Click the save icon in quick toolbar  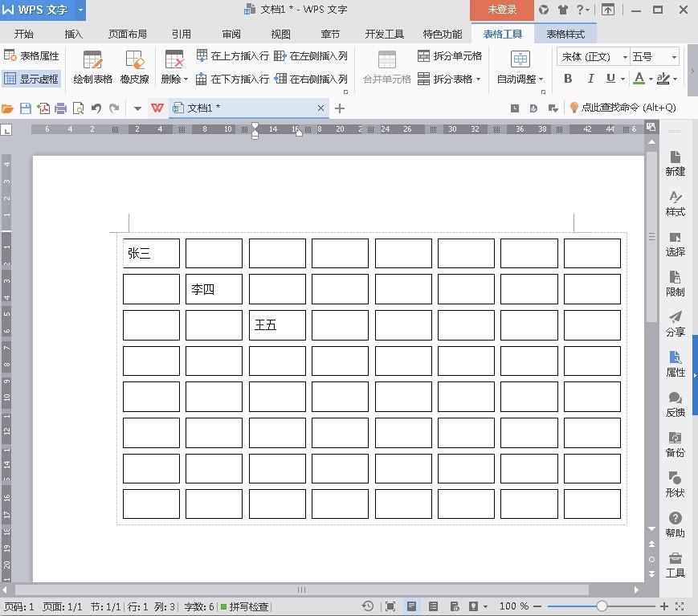coord(26,108)
